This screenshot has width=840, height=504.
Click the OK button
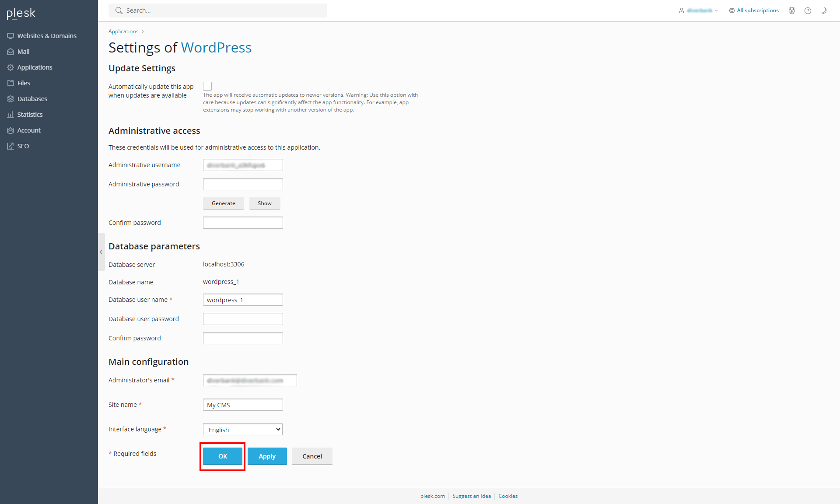coord(223,456)
